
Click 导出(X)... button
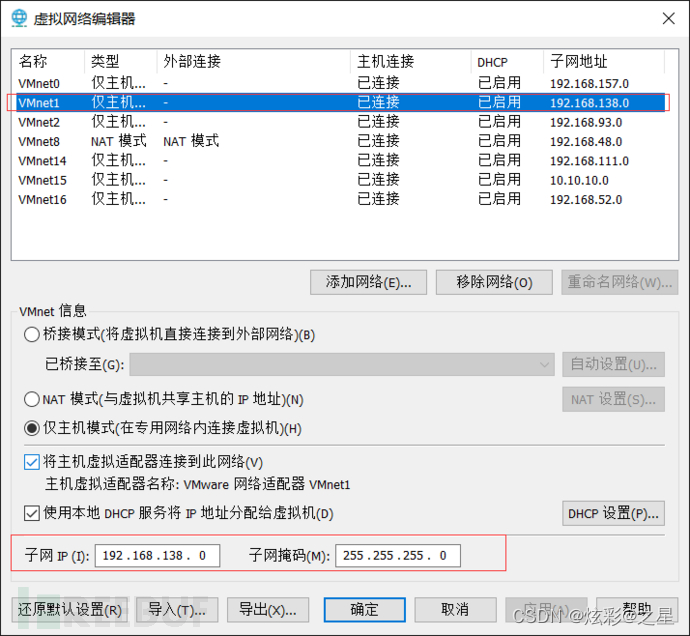[268, 610]
